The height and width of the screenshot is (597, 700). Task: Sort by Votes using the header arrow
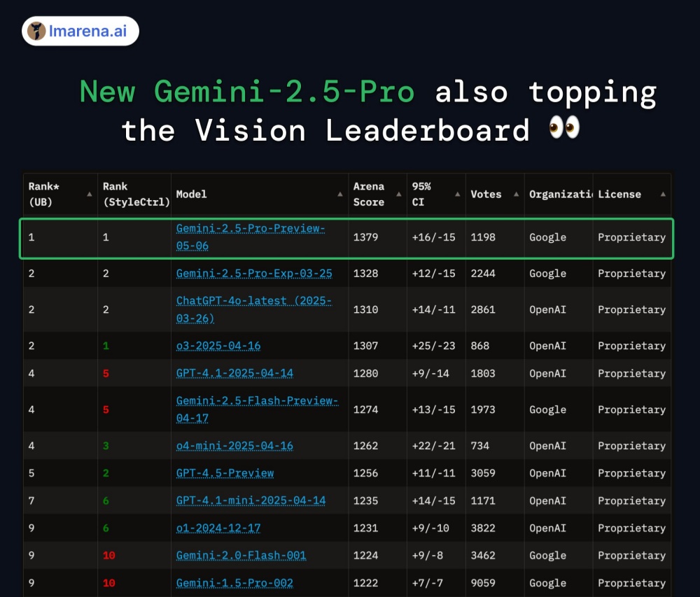point(515,194)
